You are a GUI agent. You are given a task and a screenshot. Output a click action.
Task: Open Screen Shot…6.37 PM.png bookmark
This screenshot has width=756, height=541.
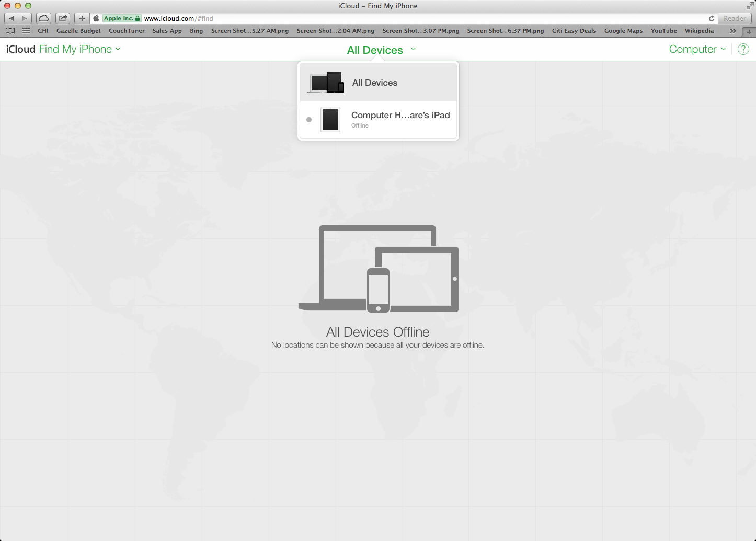[506, 31]
